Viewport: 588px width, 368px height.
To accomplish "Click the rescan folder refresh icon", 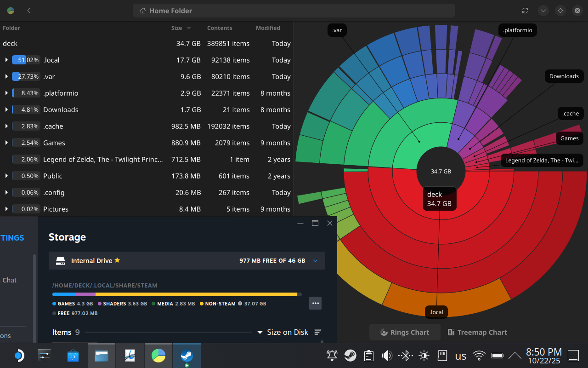I will [x=525, y=11].
